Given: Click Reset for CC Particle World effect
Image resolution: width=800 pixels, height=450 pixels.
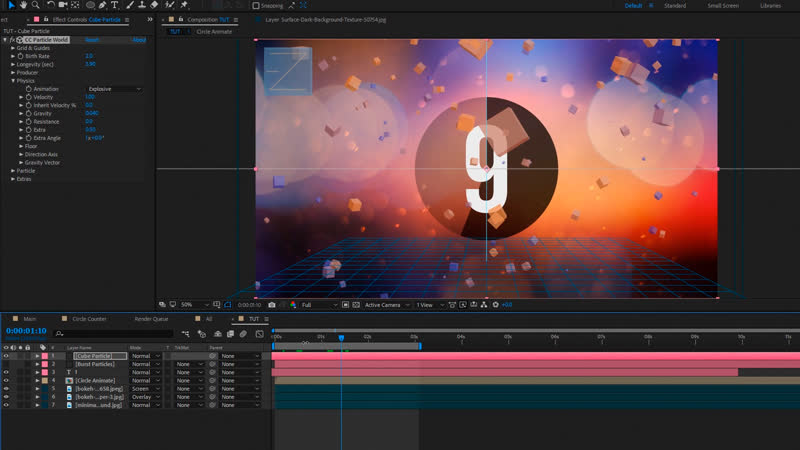Looking at the screenshot, I should coord(92,40).
